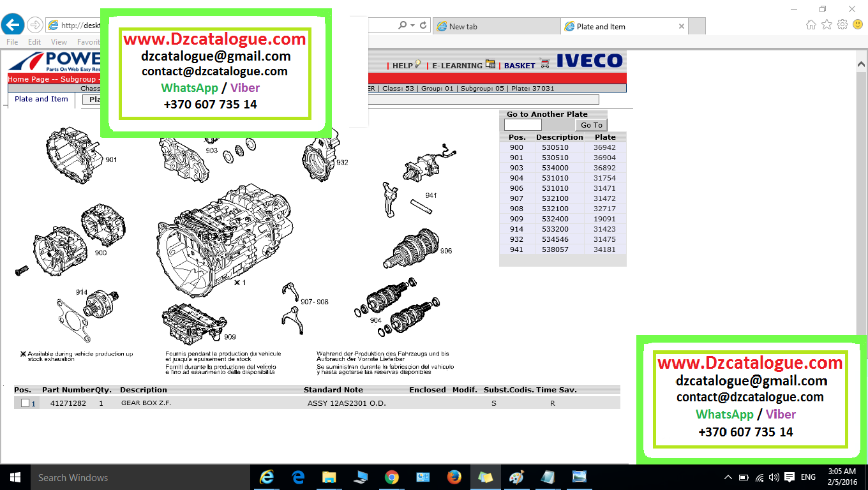Open the HELP link with lightbulb
Viewport: 868px width, 490px height.
[x=407, y=65]
